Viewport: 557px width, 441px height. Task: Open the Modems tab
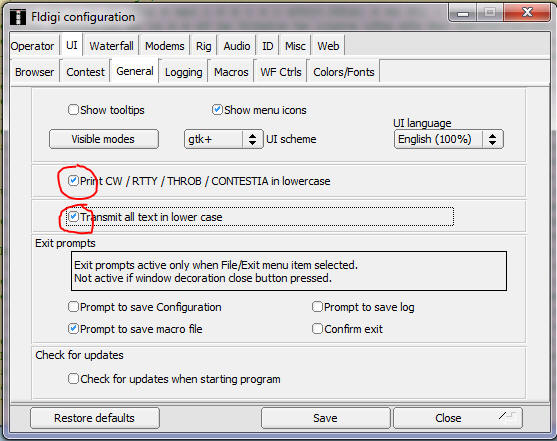[x=164, y=46]
